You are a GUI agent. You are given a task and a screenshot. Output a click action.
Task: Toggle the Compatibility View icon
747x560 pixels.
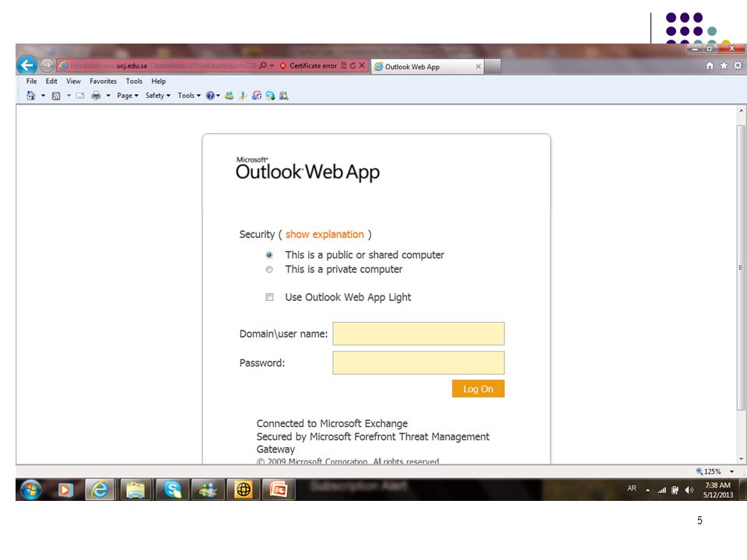point(343,65)
